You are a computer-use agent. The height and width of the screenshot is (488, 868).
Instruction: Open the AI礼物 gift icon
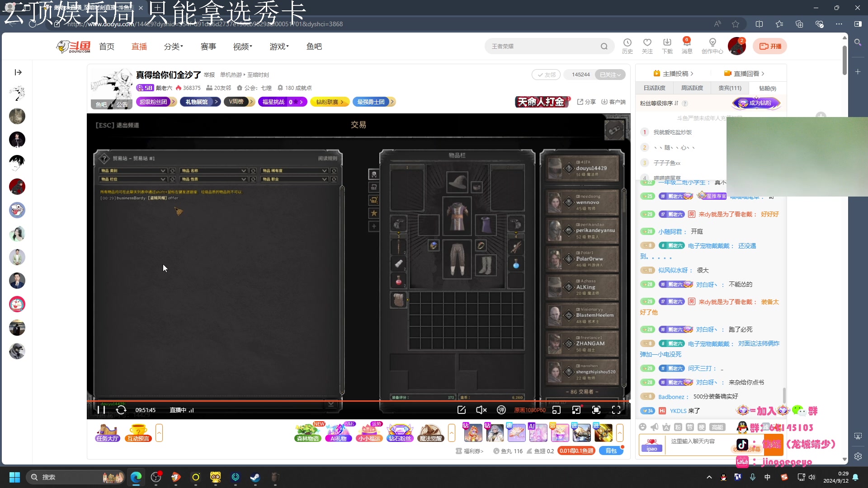339,433
